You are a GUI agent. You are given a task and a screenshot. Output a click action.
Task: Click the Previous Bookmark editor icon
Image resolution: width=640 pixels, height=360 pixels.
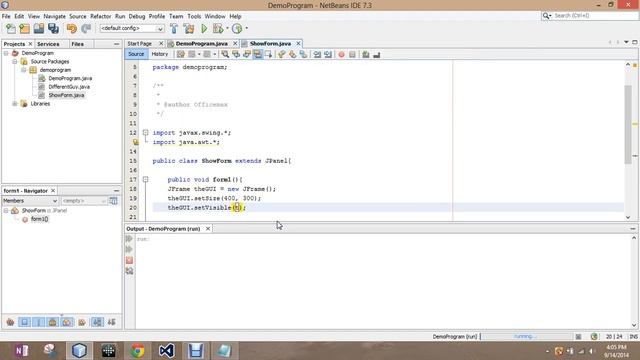(x=282, y=54)
